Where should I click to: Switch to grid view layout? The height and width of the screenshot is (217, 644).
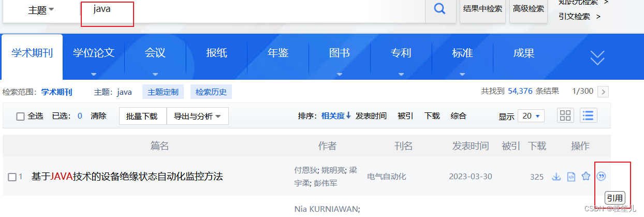point(566,115)
